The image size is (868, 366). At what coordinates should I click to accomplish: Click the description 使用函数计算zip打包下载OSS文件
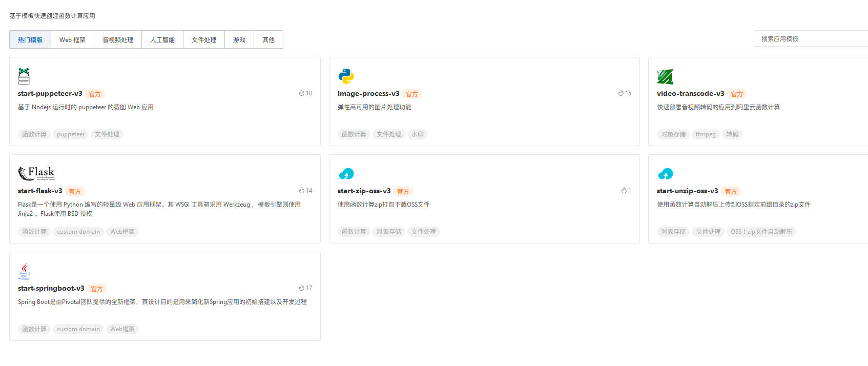384,205
